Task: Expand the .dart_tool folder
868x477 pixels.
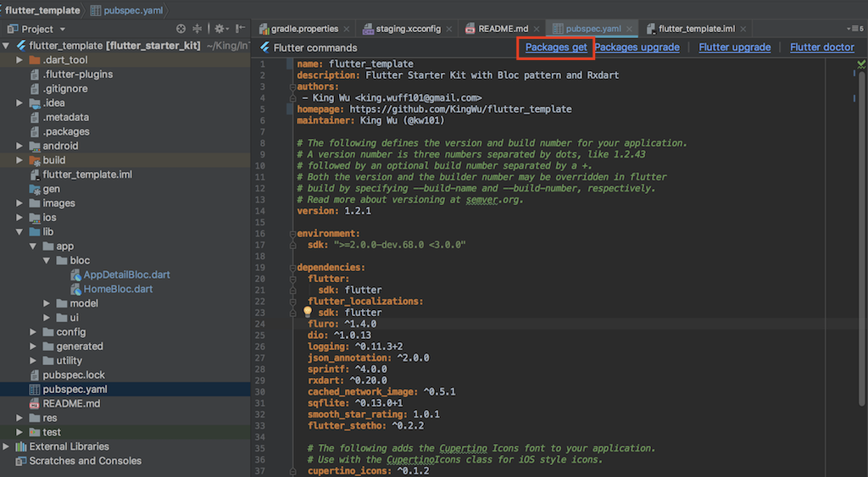Action: tap(19, 60)
